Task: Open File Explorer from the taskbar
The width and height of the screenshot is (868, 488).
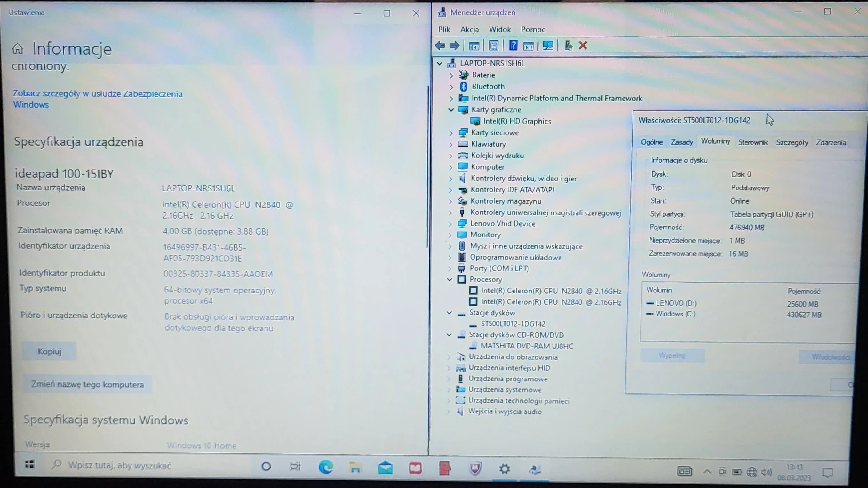Action: [355, 467]
